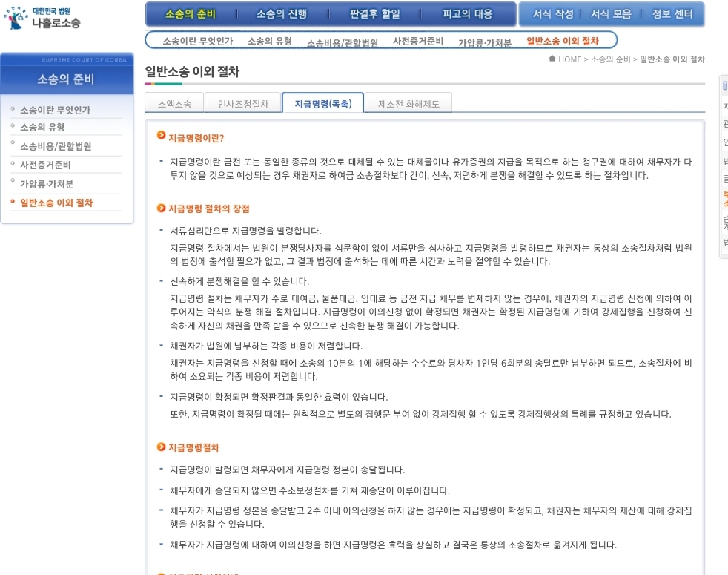
Task: Click the 지급명령이란? section heading
Action: coord(196,138)
